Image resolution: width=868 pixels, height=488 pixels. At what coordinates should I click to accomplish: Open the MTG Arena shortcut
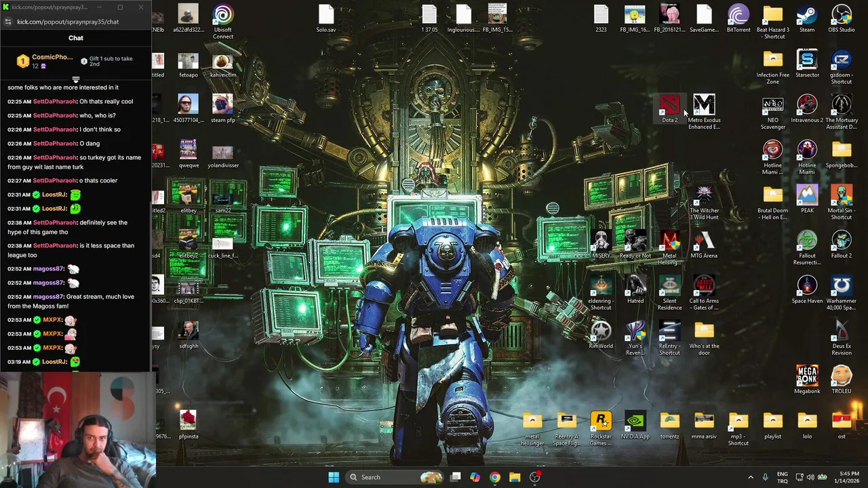(x=704, y=245)
